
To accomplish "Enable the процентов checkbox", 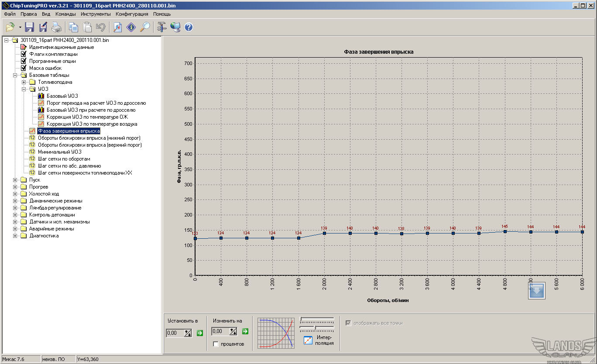I will [x=216, y=344].
